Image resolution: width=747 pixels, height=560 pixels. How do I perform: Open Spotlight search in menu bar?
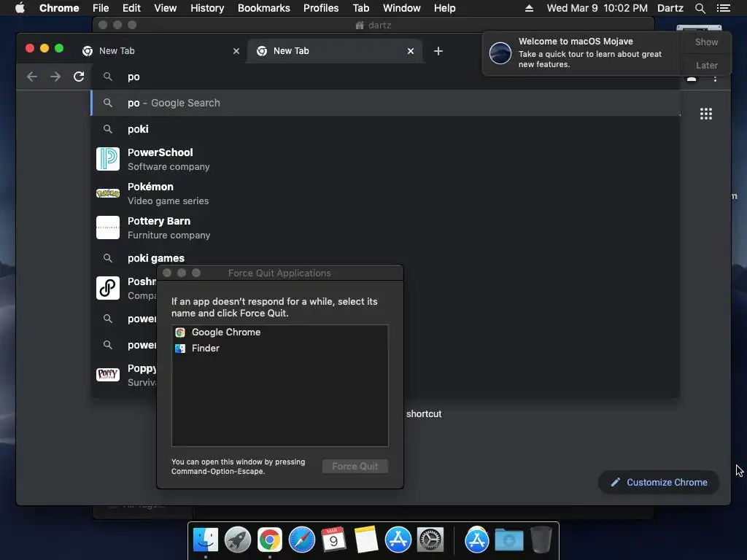coord(700,8)
